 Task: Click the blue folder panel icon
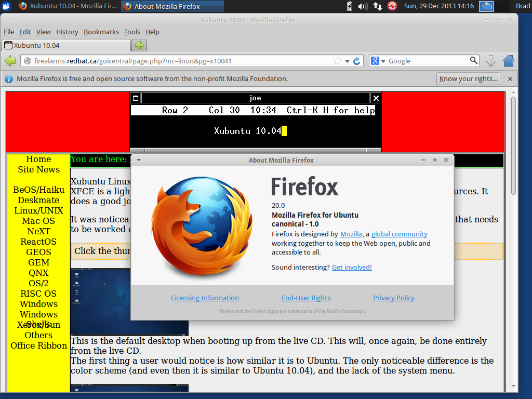point(486,6)
